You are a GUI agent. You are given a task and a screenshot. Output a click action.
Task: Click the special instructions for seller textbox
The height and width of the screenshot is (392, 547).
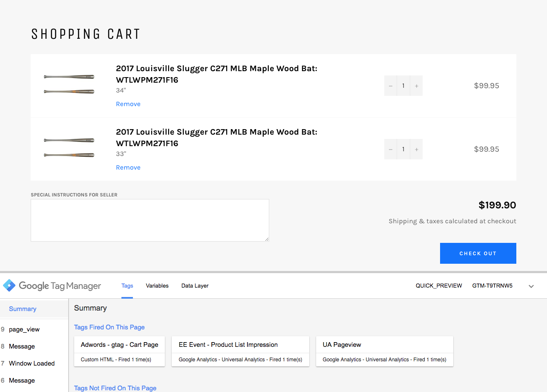pyautogui.click(x=150, y=220)
